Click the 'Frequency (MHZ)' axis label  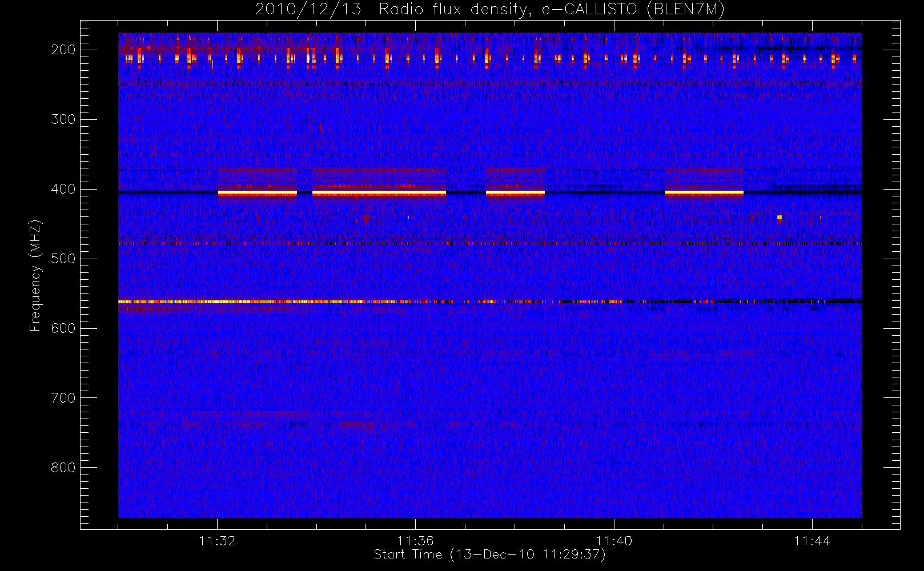[x=35, y=275]
